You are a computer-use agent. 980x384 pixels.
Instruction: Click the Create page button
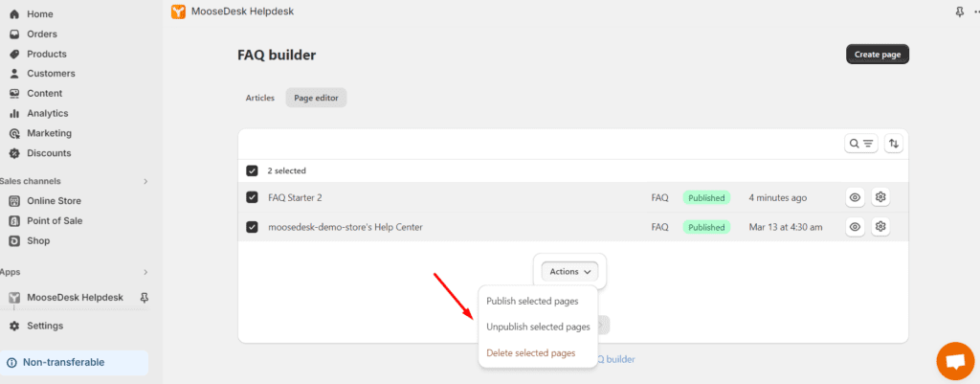click(878, 55)
